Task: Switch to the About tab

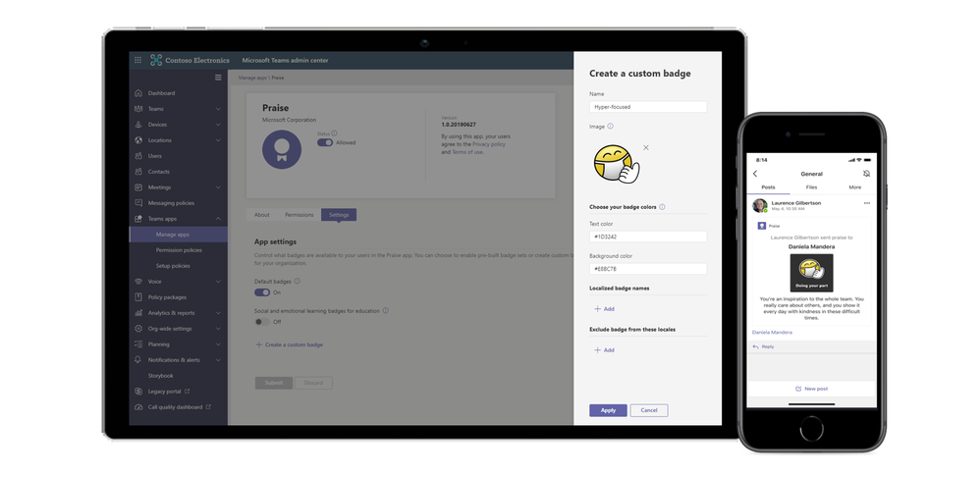Action: click(262, 215)
